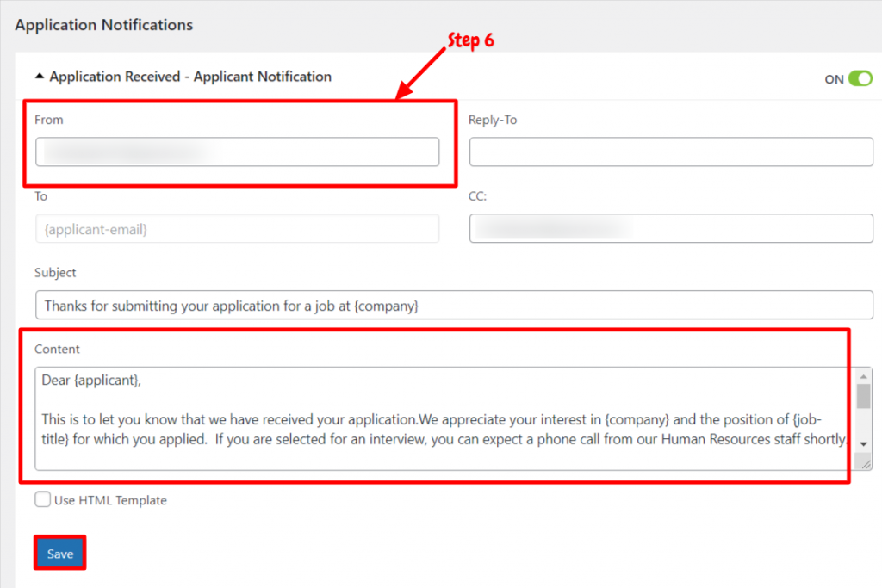Click the Use HTML Template label

click(x=111, y=500)
